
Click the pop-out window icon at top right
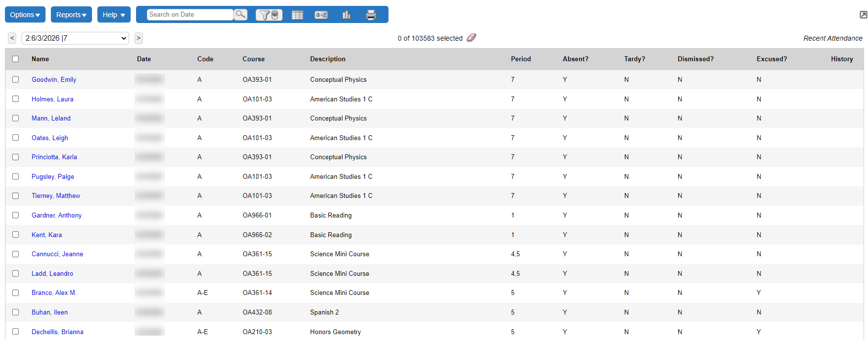click(x=863, y=15)
